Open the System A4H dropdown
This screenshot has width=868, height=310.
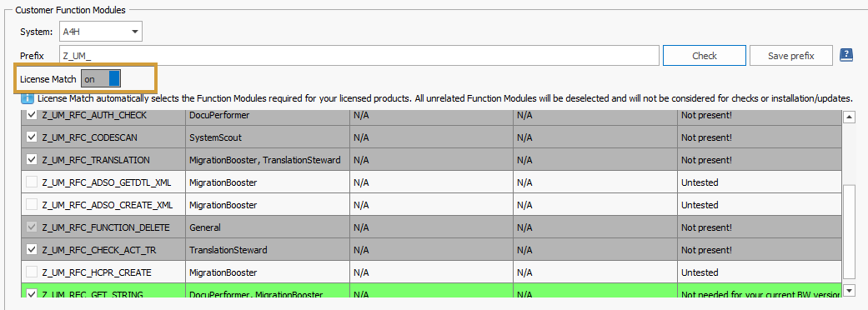(101, 32)
